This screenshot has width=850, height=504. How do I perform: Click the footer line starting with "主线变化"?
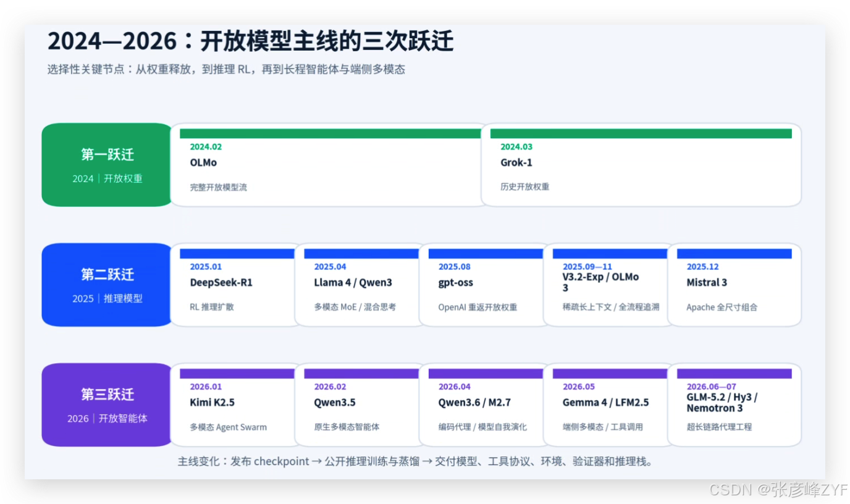(415, 461)
